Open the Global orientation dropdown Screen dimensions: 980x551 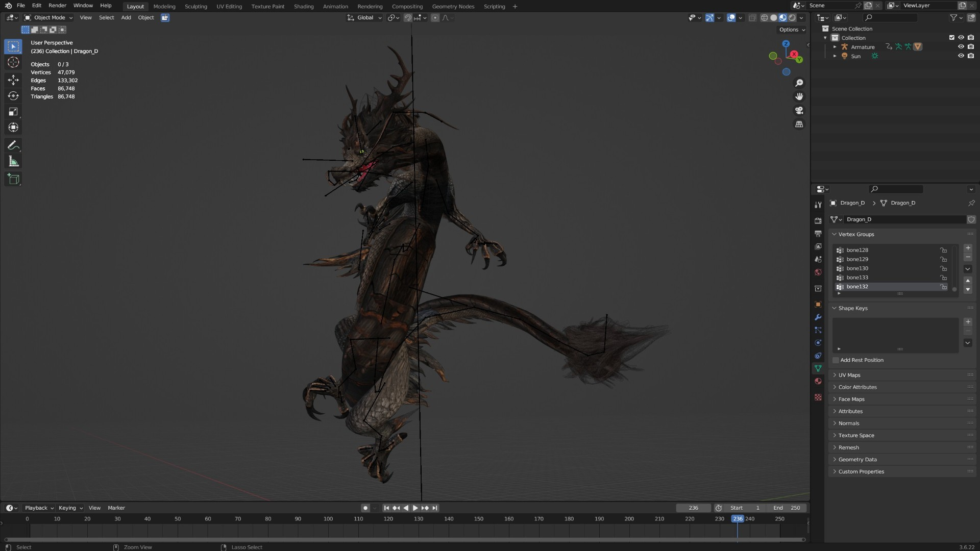[364, 17]
